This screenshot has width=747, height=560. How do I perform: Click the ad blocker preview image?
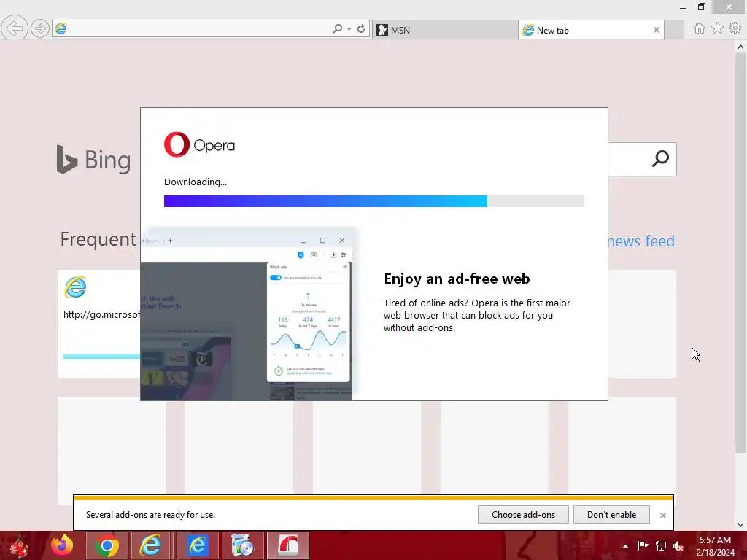(x=247, y=314)
